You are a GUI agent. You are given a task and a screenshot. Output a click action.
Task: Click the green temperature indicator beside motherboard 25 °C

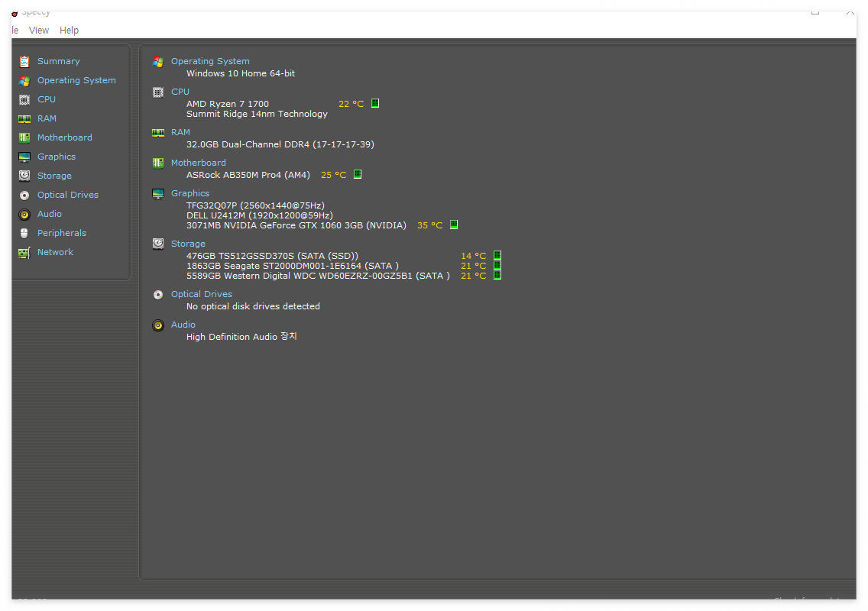pyautogui.click(x=358, y=174)
